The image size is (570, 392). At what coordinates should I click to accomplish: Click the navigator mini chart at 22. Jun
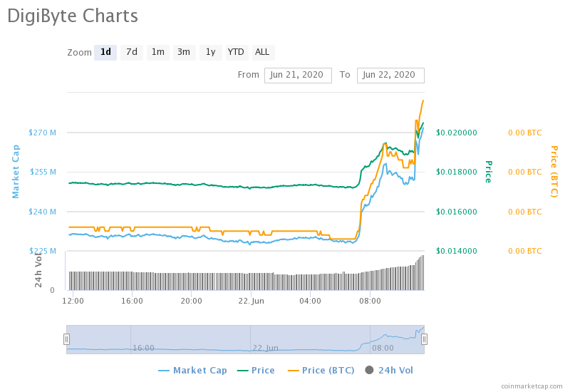pyautogui.click(x=265, y=348)
